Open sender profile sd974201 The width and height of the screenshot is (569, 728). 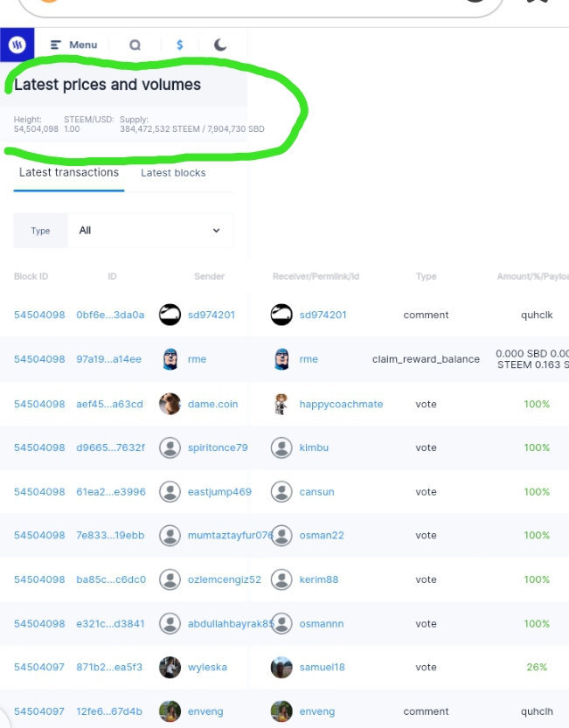coord(212,315)
